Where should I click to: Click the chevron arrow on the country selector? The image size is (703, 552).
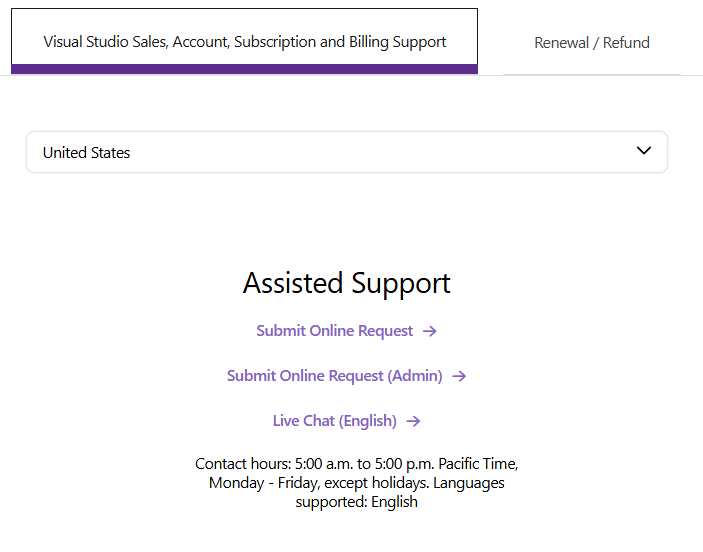click(644, 151)
